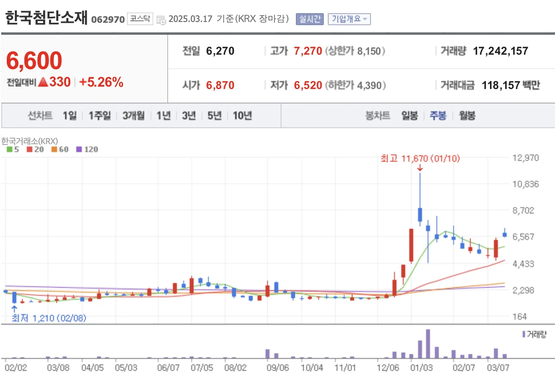The image size is (555, 392).
Task: Click the 09/06 date axis label
Action: (x=277, y=368)
